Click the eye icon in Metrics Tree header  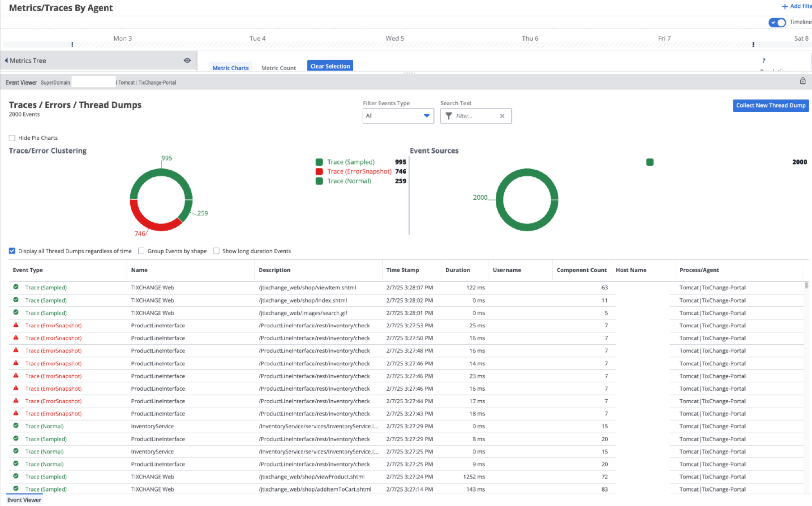coord(187,60)
